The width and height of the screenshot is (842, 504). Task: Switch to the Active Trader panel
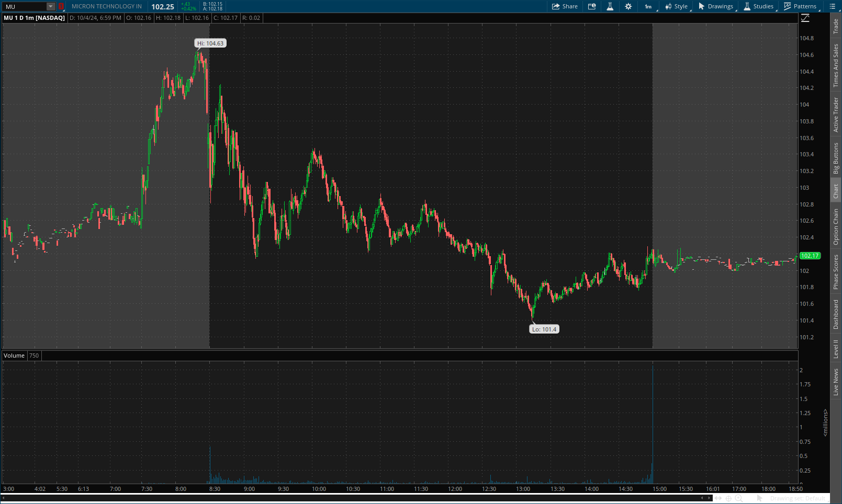(835, 111)
